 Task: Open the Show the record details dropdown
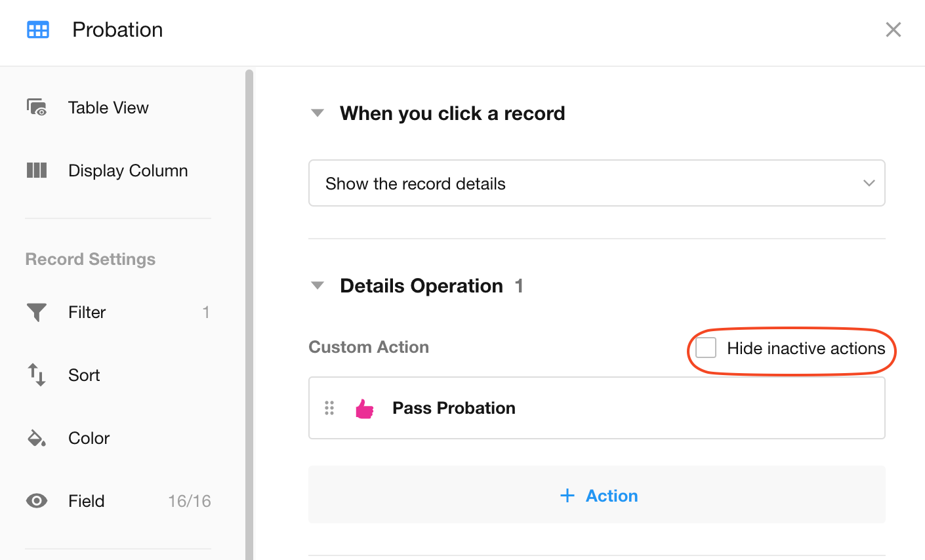click(596, 184)
